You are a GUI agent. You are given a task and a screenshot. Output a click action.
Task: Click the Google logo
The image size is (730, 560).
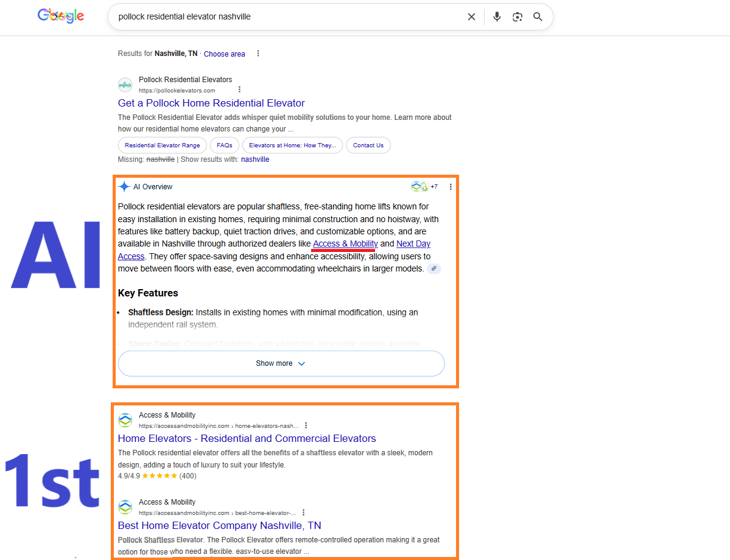60,16
